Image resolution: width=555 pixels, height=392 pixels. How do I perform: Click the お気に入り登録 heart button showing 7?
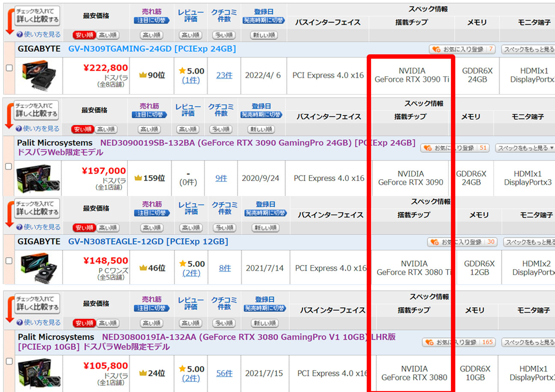point(462,50)
